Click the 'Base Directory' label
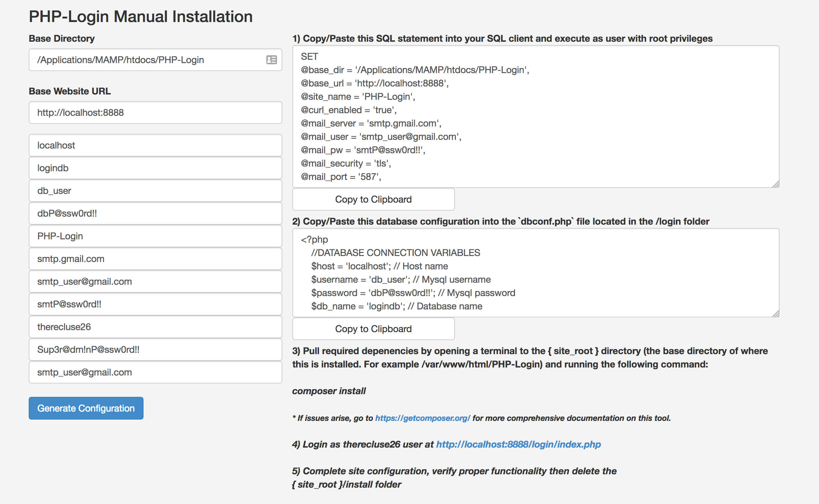The image size is (819, 504). click(62, 38)
